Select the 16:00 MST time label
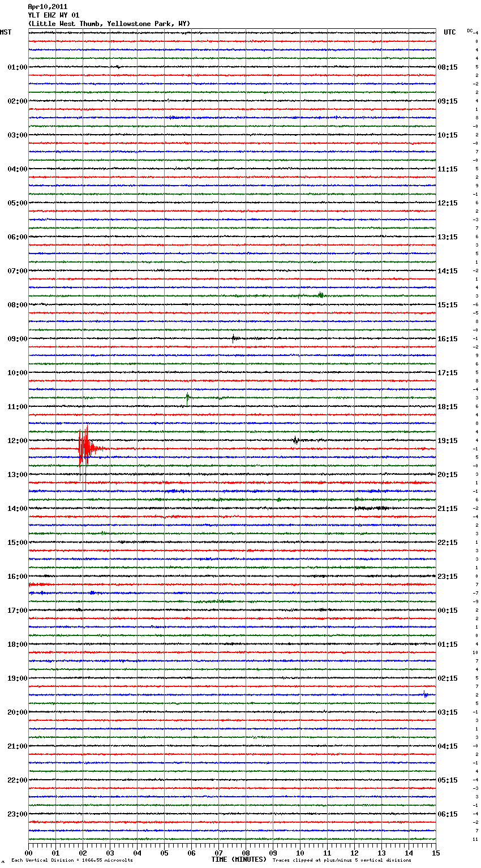Viewport: 481px width, 868px height. coord(17,577)
